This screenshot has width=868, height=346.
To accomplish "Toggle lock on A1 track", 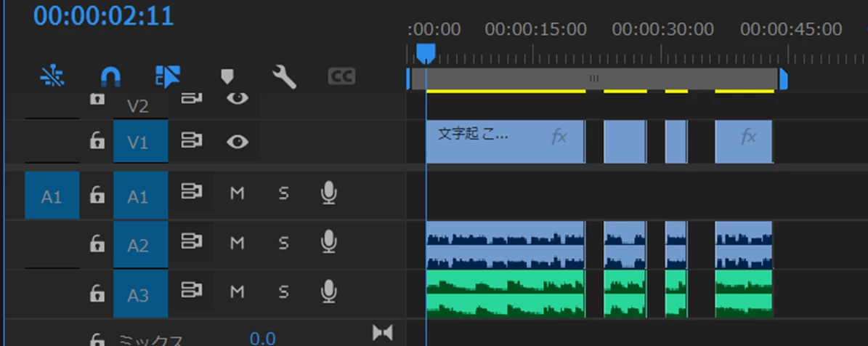I will click(x=97, y=194).
